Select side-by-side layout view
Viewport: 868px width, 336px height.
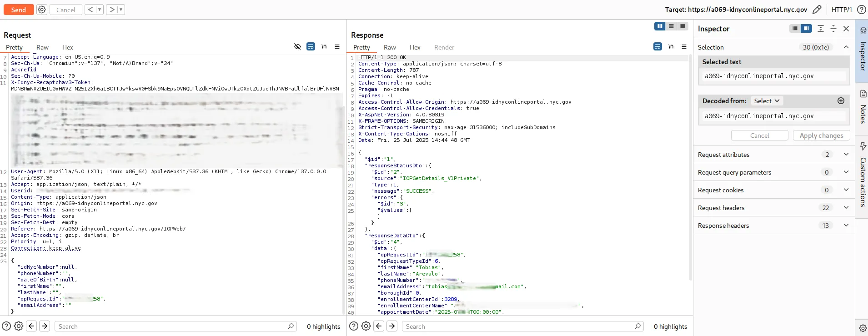[660, 26]
